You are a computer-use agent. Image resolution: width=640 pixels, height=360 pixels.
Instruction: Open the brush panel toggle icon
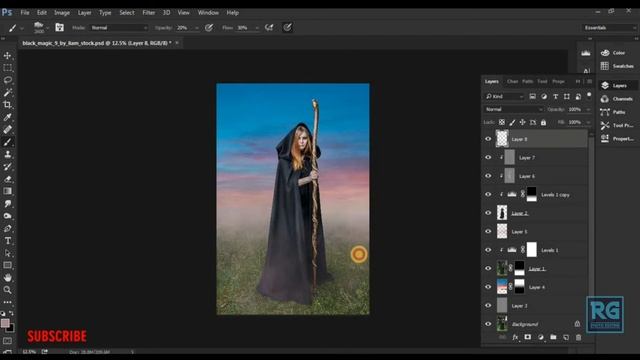click(60, 27)
